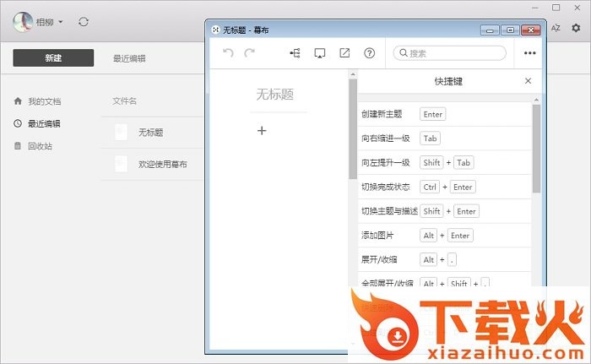591x364 pixels.
Task: Click the file icon of 无标题
Action: (x=121, y=133)
